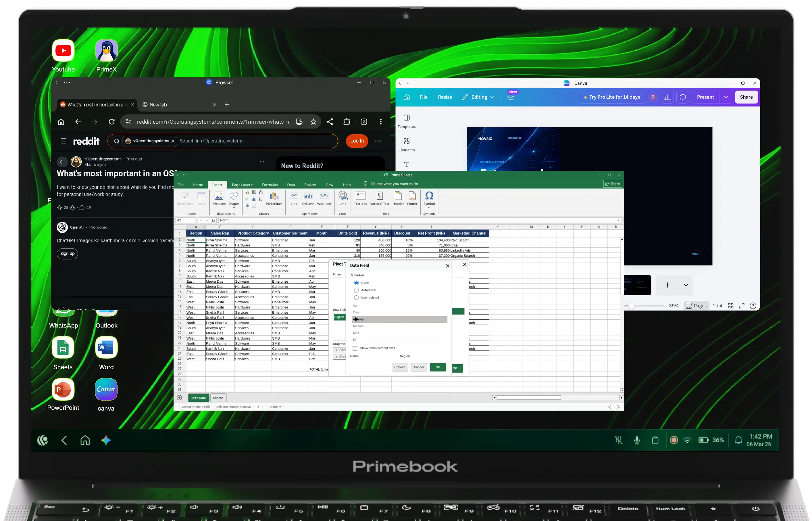Launch Youtube from the desktop
Image resolution: width=812 pixels, height=521 pixels.
click(x=63, y=56)
